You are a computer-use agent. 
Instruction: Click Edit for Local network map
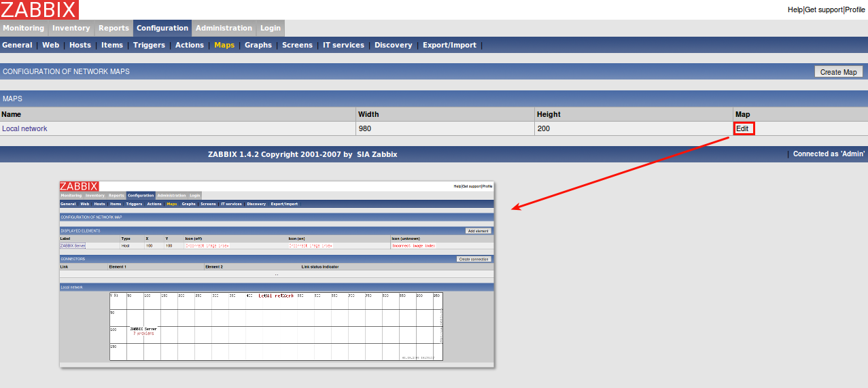(x=742, y=128)
